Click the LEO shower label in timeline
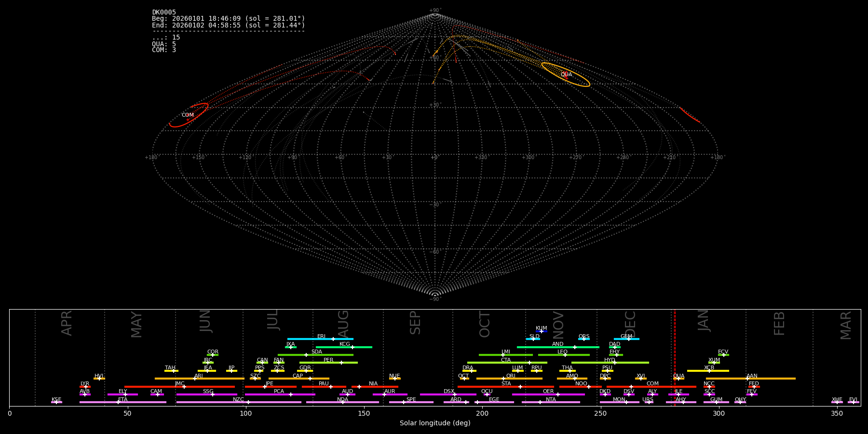 point(562,352)
